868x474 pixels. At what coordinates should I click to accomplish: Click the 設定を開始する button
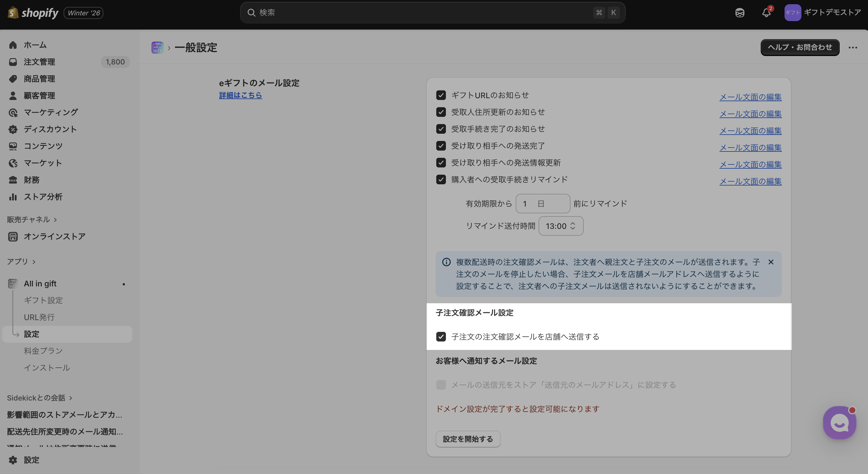click(x=468, y=439)
